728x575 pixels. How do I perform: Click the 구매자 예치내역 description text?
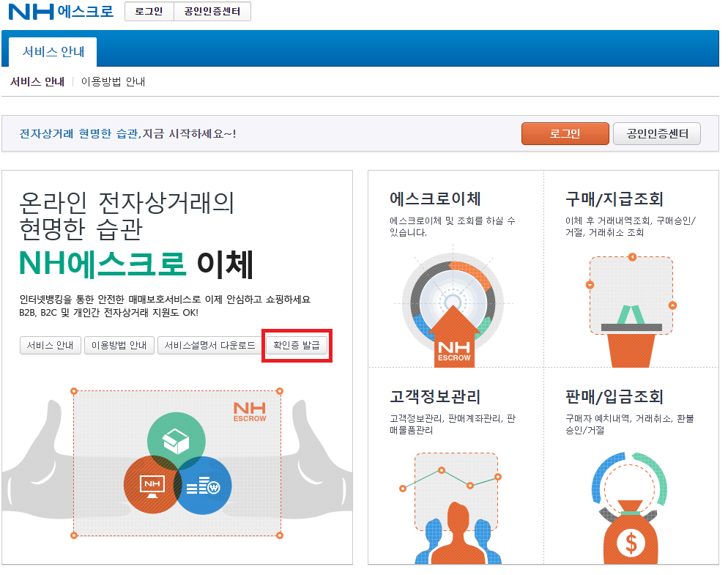click(x=630, y=425)
